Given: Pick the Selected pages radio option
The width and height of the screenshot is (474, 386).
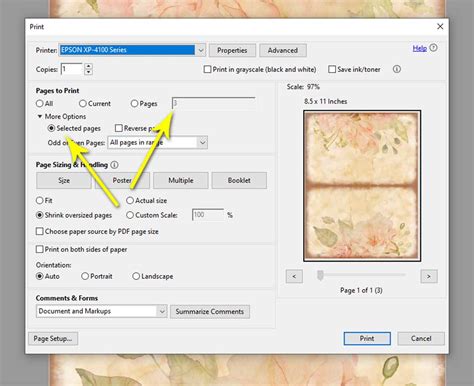Looking at the screenshot, I should (x=51, y=128).
